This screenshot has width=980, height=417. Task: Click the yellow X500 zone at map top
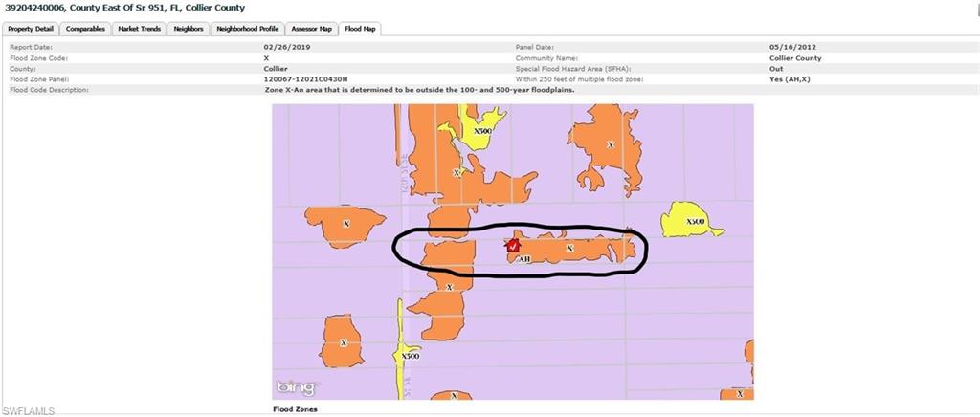[476, 130]
